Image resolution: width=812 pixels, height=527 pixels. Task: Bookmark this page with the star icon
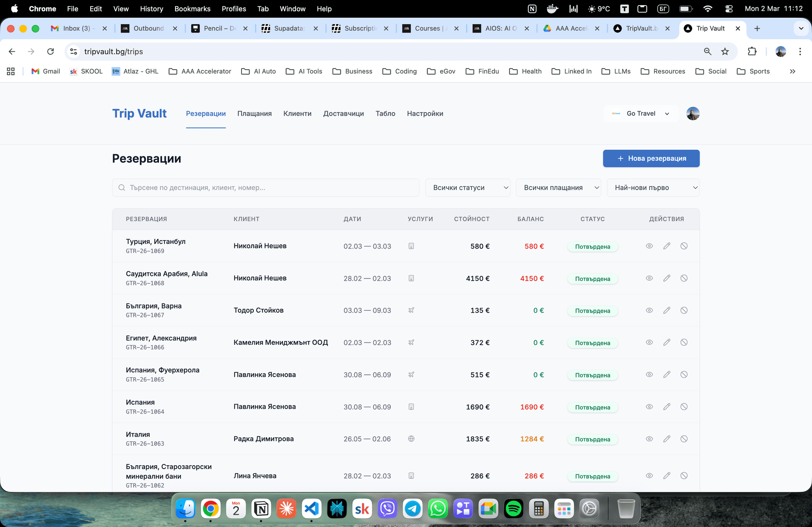(725, 52)
